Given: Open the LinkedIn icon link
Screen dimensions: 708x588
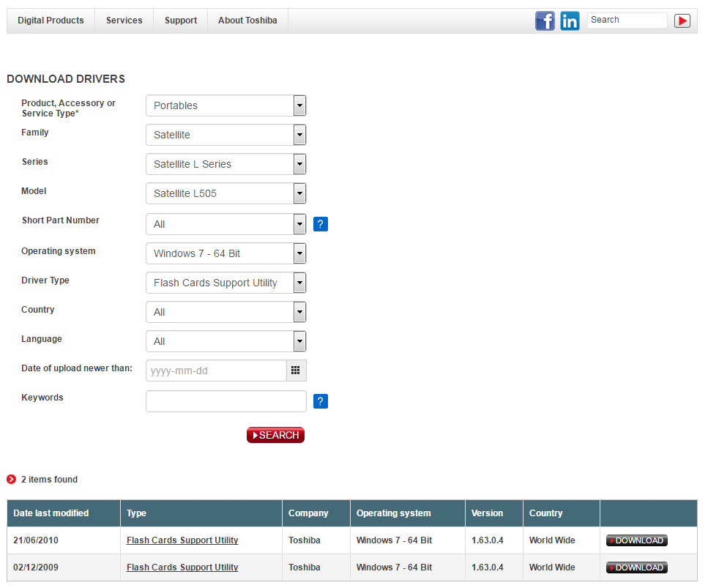Looking at the screenshot, I should (x=570, y=21).
